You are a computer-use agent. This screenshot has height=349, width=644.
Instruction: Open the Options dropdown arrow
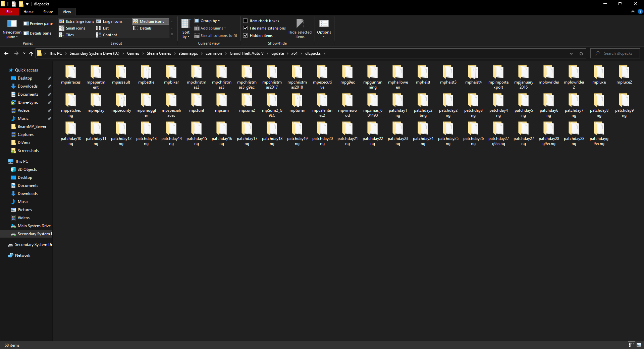[324, 36]
